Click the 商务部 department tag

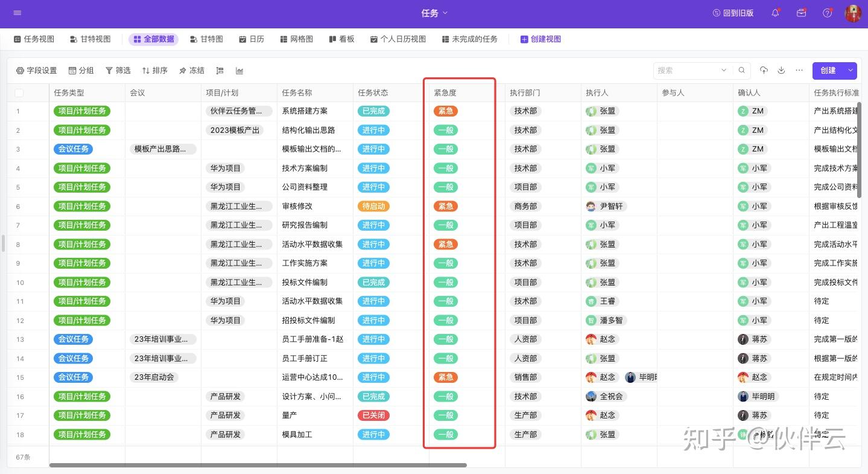(x=525, y=207)
